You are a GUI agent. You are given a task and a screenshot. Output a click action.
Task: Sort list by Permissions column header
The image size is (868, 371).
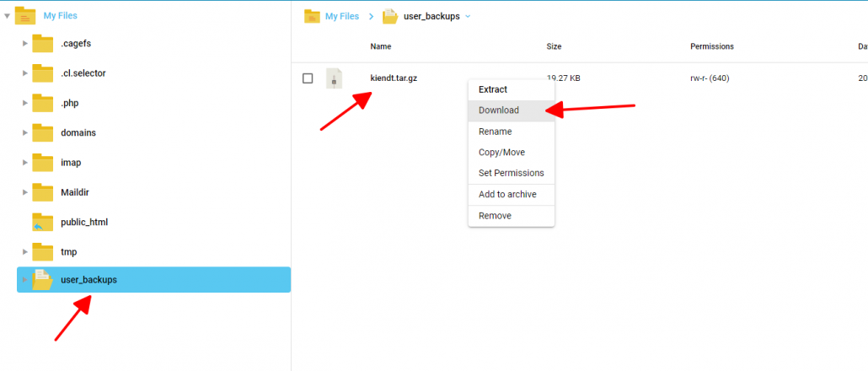click(x=712, y=46)
